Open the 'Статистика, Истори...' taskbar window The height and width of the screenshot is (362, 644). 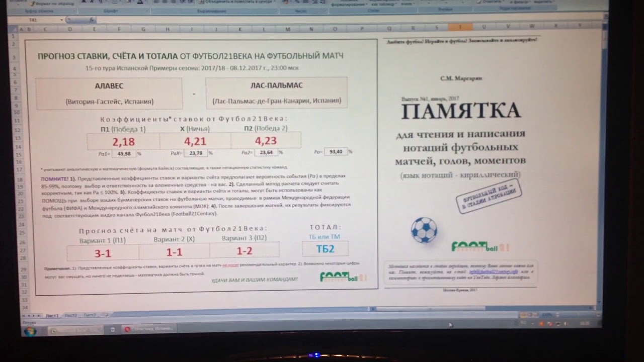pyautogui.click(x=149, y=328)
